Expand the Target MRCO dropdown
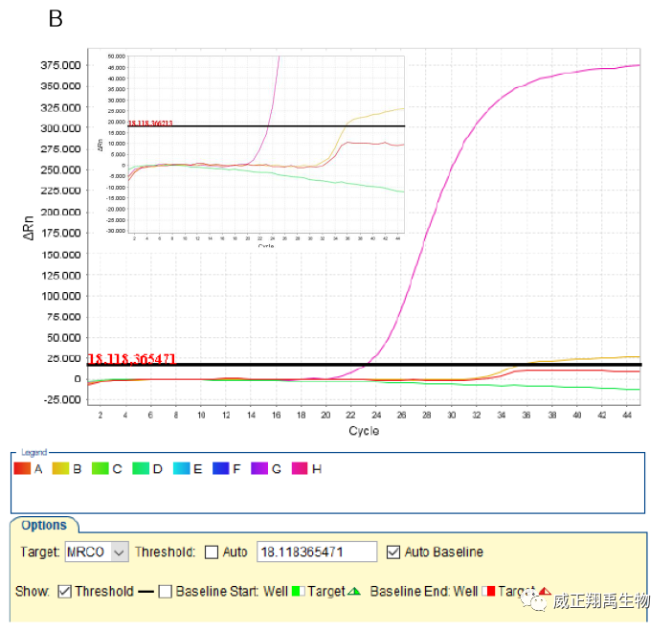This screenshot has width=672, height=631. (x=119, y=552)
